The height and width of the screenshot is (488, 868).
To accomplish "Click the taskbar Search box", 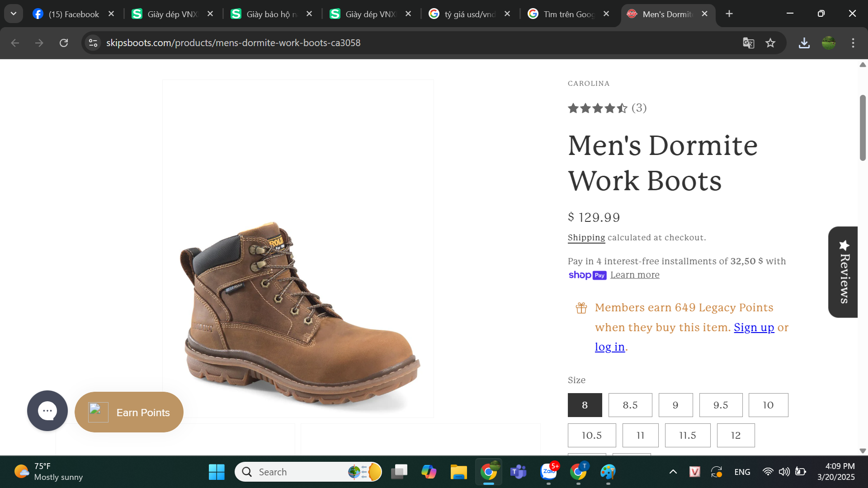I will pos(308,472).
